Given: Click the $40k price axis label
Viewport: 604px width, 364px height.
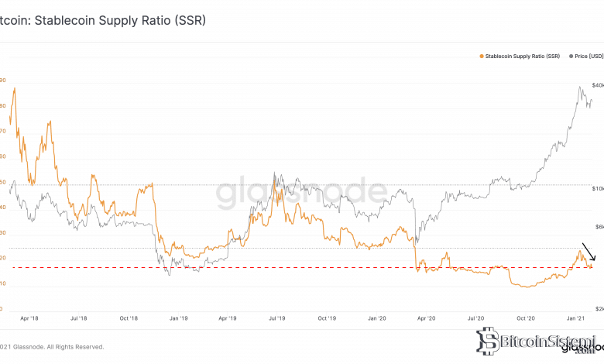Looking at the screenshot, I should coord(598,84).
